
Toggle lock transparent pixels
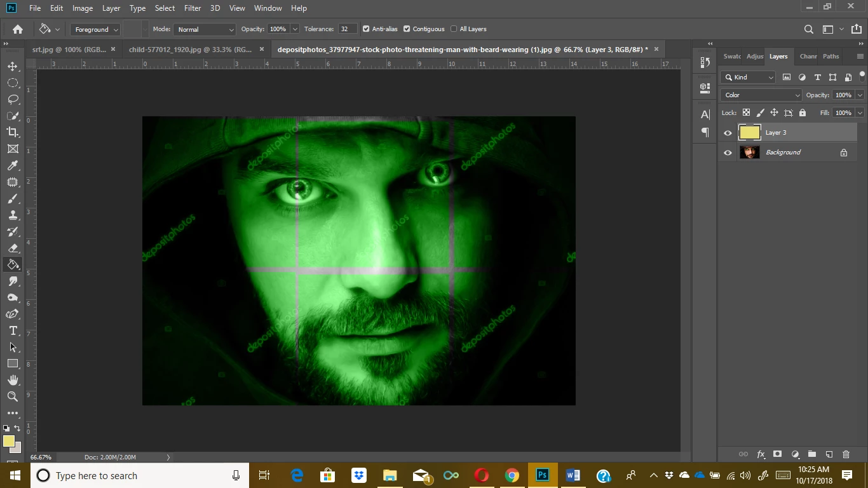point(746,112)
